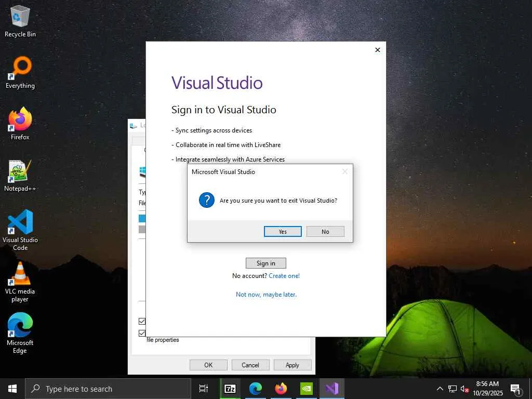
Task: Open the Windows Start menu
Action: [12, 389]
